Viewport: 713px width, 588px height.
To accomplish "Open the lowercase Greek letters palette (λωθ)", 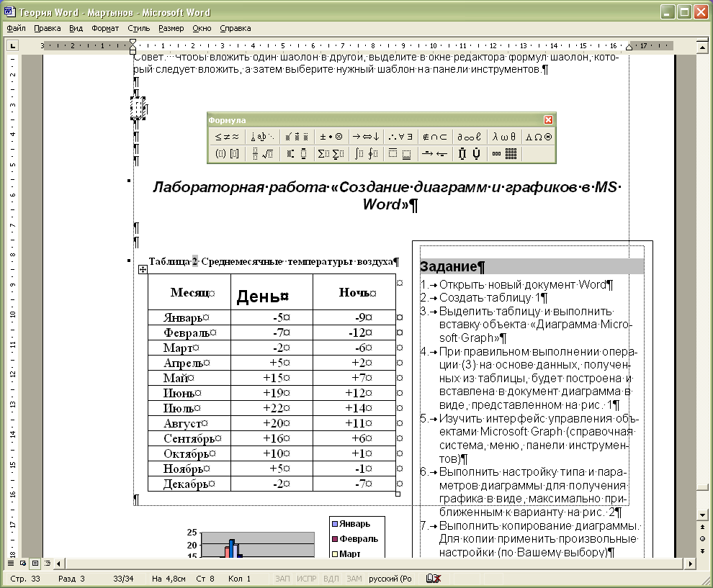I will click(x=504, y=137).
